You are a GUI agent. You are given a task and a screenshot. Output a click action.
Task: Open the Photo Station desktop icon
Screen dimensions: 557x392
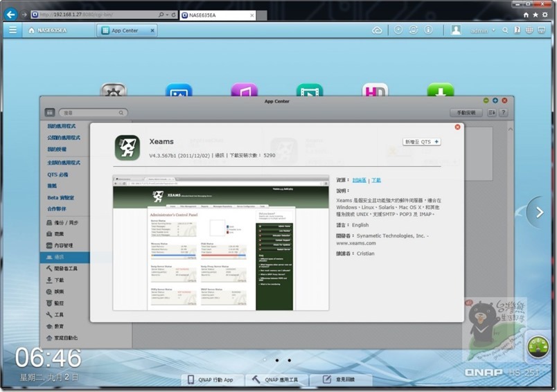coord(179,90)
